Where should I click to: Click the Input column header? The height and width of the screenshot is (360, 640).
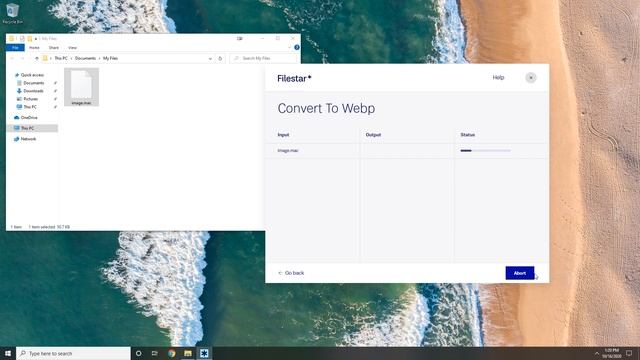(x=283, y=135)
